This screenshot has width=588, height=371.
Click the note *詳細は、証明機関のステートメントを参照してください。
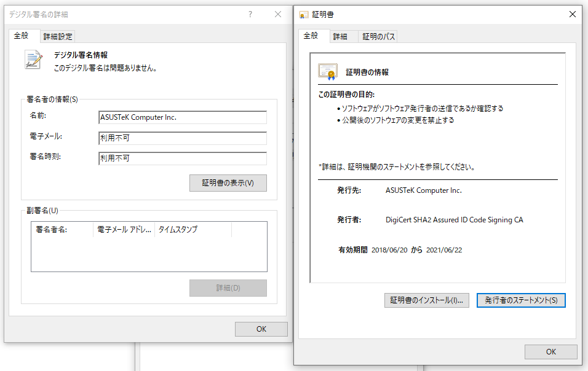(397, 167)
